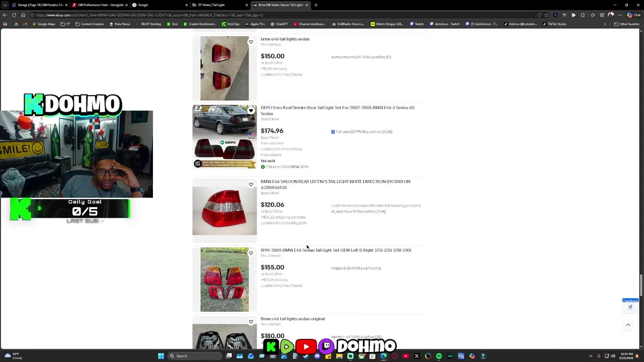Open the 1999-2005 BMW E46 Sedan OEM listing

(x=336, y=250)
